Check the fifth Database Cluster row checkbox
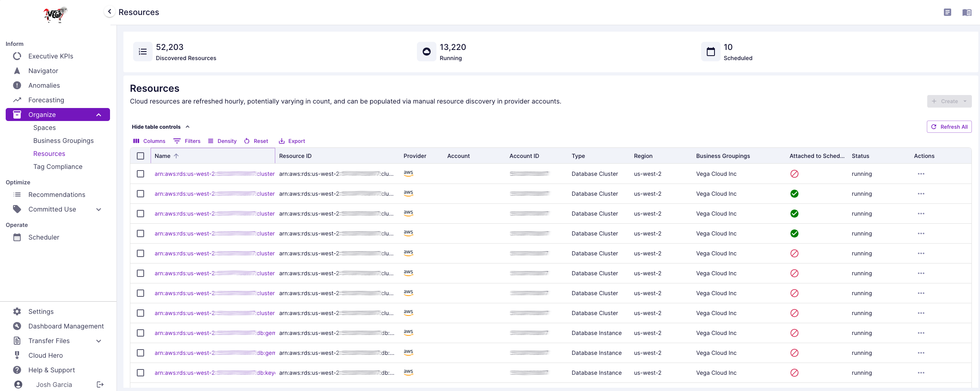Image resolution: width=980 pixels, height=391 pixels. click(x=140, y=253)
